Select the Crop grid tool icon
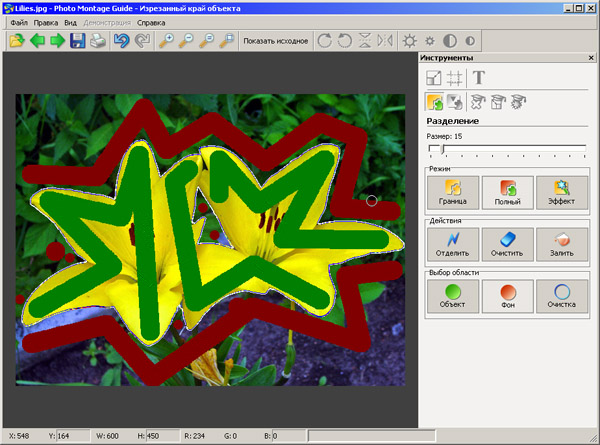The height and width of the screenshot is (445, 600). click(x=454, y=78)
